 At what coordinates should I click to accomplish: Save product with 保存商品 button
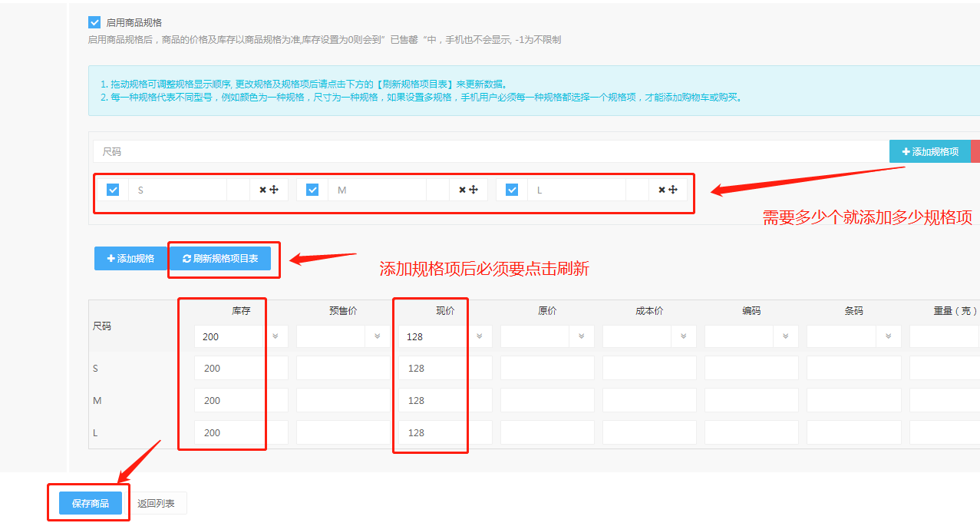point(91,504)
